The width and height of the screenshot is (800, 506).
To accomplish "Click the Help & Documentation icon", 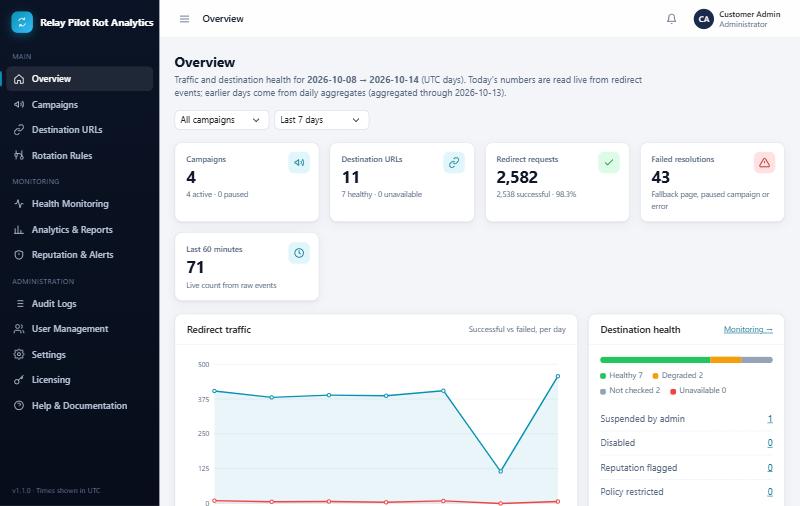I will click(19, 406).
